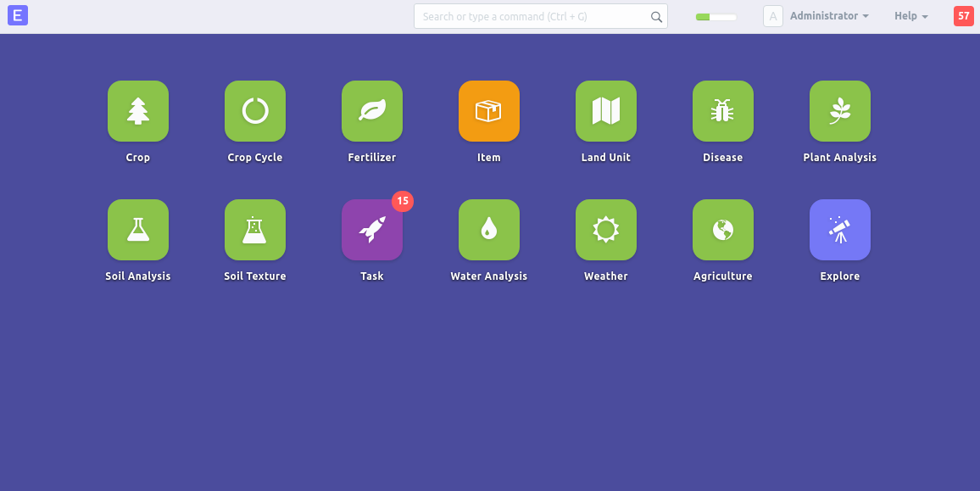Click the Soil Texture label text
This screenshot has width=980, height=491.
tap(255, 276)
